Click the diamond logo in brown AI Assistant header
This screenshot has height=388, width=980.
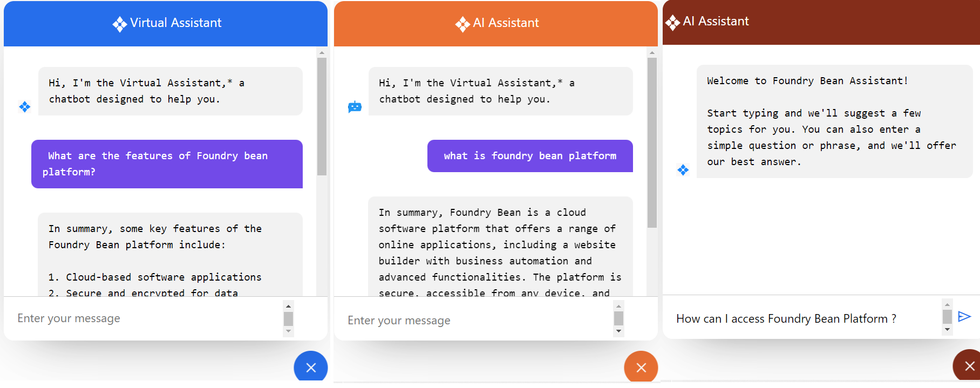(672, 23)
